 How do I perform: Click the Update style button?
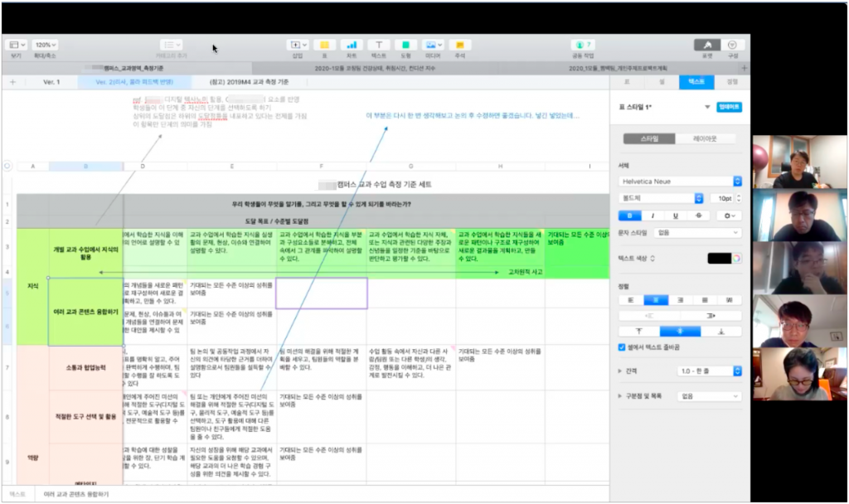tap(729, 107)
